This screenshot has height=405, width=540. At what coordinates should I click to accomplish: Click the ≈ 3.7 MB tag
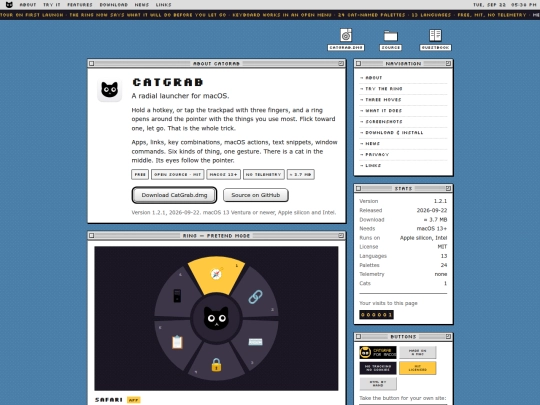click(x=301, y=175)
